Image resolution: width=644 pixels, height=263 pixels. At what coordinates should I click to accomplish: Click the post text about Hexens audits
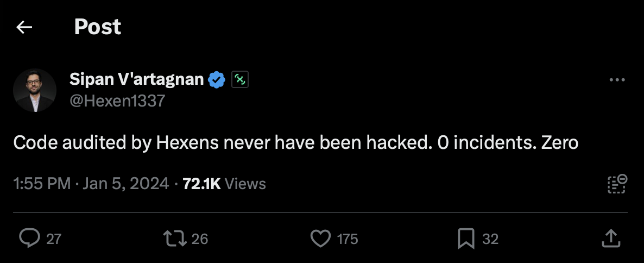pos(295,143)
